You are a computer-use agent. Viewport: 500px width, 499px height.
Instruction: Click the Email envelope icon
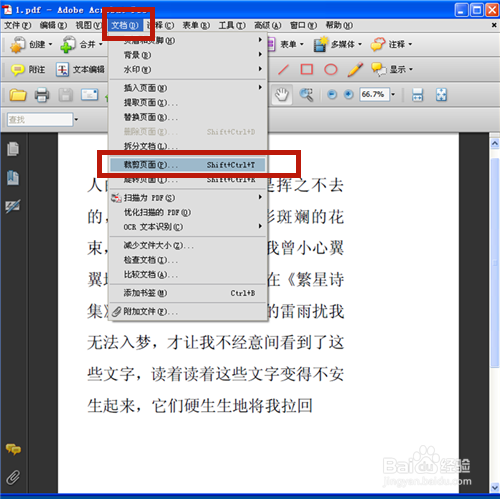point(89,95)
